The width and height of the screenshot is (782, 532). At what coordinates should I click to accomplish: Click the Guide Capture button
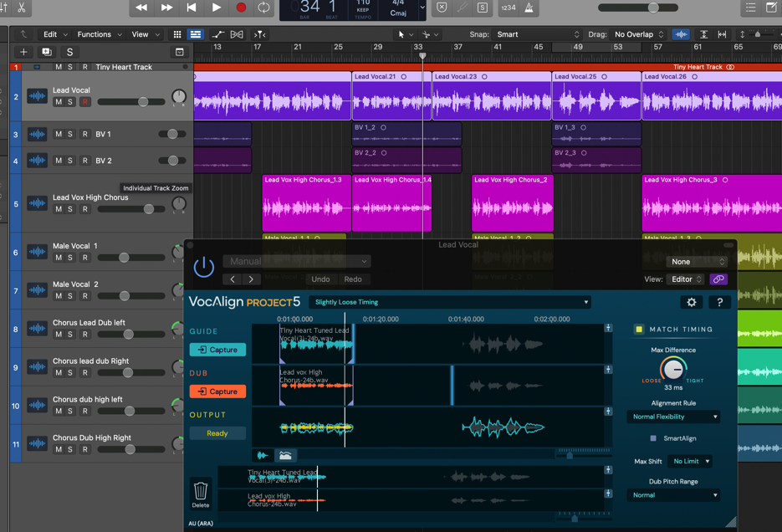[217, 350]
